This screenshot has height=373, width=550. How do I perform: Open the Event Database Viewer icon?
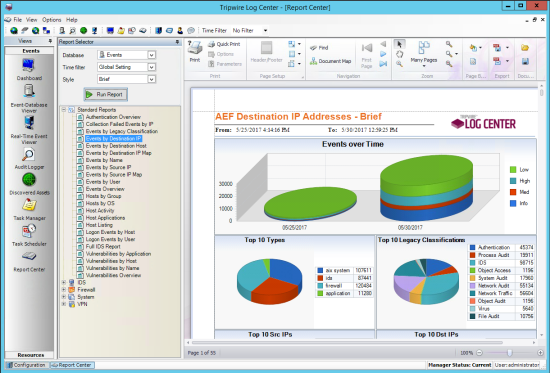29,92
